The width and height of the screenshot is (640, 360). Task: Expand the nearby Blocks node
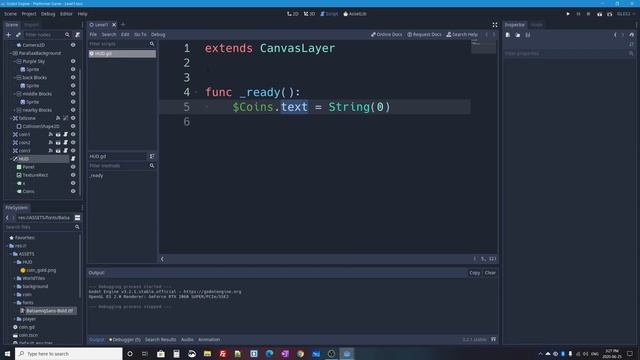(15, 110)
